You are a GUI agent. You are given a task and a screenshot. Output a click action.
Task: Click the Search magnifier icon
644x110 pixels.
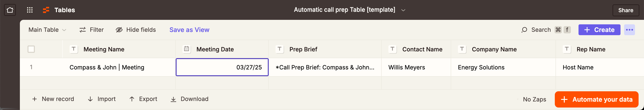(x=524, y=30)
